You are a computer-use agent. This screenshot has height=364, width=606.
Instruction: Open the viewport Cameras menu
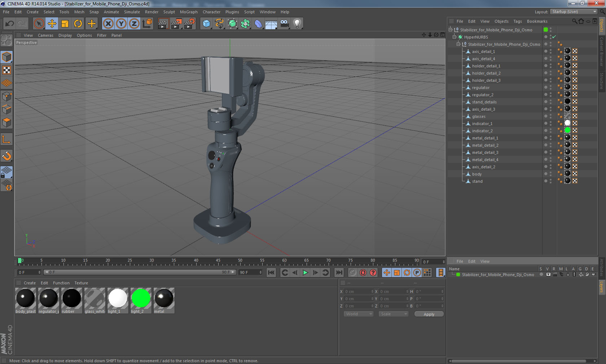coord(45,35)
